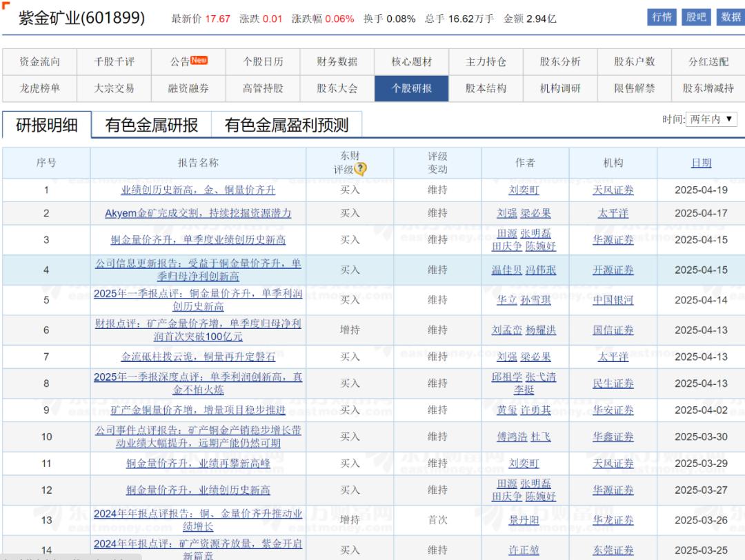745x560 pixels.
Task: Switch to 有色金属盈利预测 sub-tab
Action: pyautogui.click(x=286, y=125)
